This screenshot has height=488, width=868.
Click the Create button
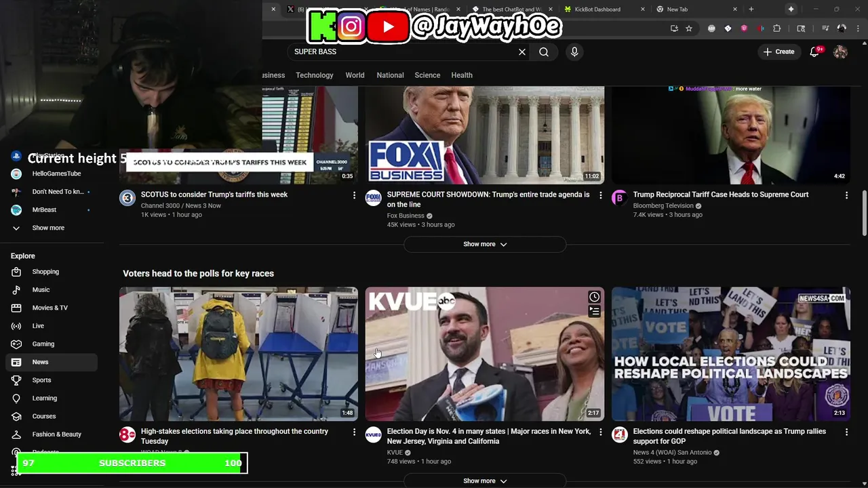(x=778, y=52)
